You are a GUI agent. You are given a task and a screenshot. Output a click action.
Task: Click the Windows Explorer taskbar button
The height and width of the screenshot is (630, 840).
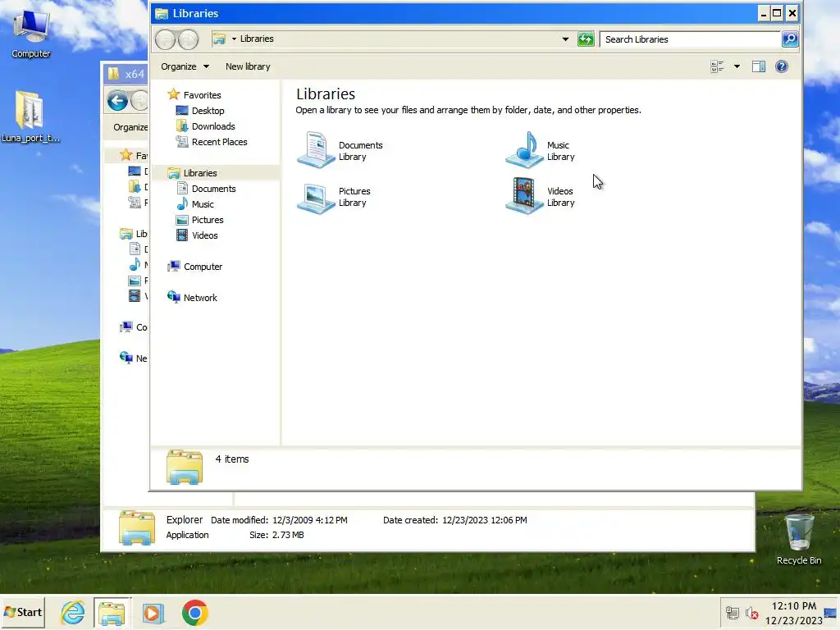point(112,612)
